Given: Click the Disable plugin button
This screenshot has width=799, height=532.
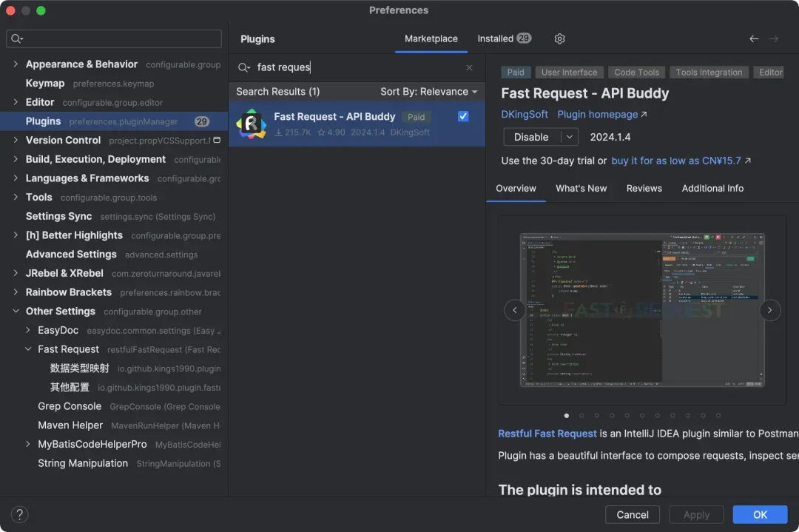Looking at the screenshot, I should (531, 137).
